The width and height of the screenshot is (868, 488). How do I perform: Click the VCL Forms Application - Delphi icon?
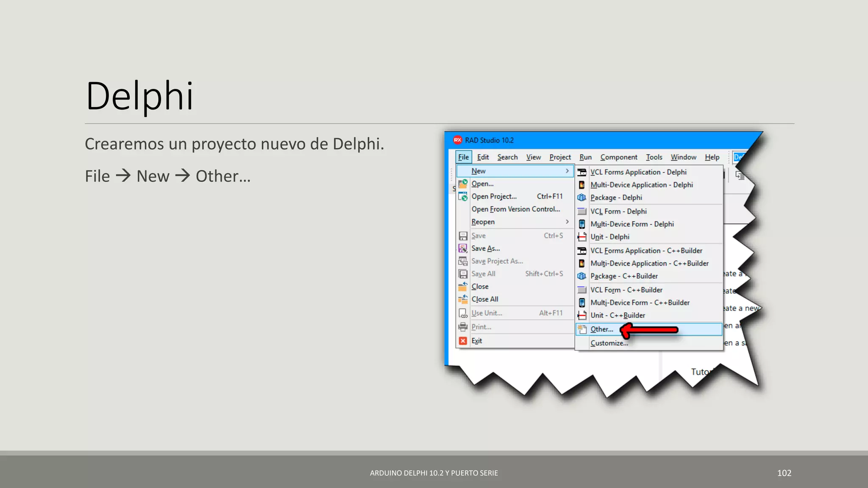[x=582, y=172]
